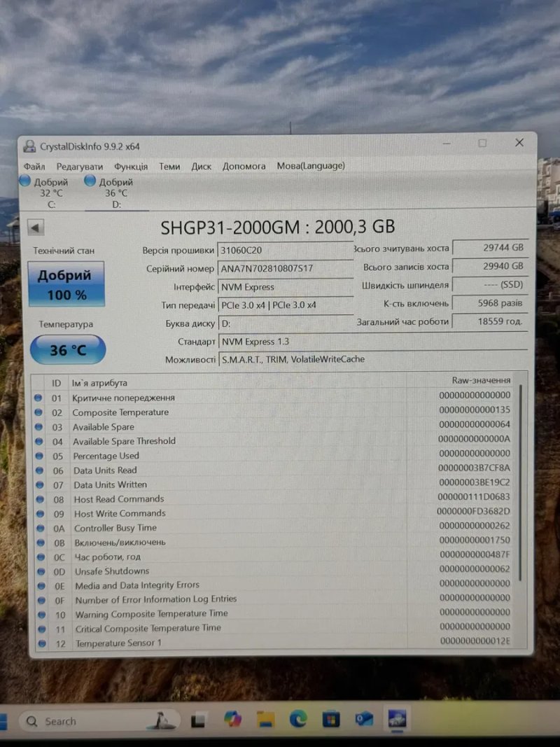Click the ID column header
Image resolution: width=560 pixels, height=747 pixels.
pyautogui.click(x=56, y=383)
